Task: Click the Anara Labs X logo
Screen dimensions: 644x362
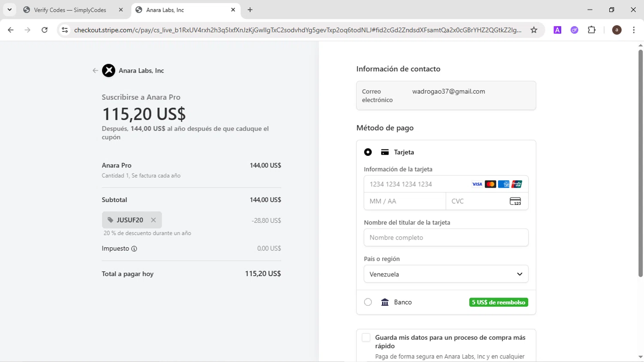Action: coord(109,70)
